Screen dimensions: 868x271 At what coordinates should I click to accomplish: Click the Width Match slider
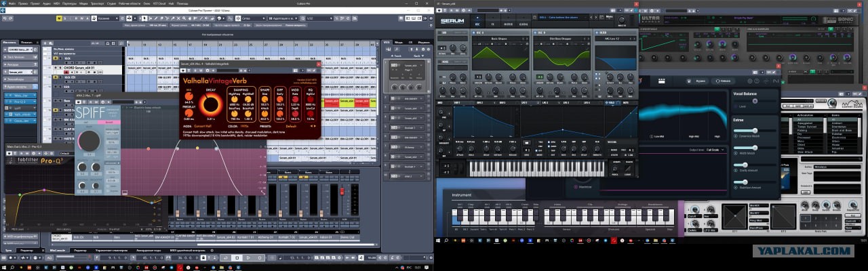[755, 148]
